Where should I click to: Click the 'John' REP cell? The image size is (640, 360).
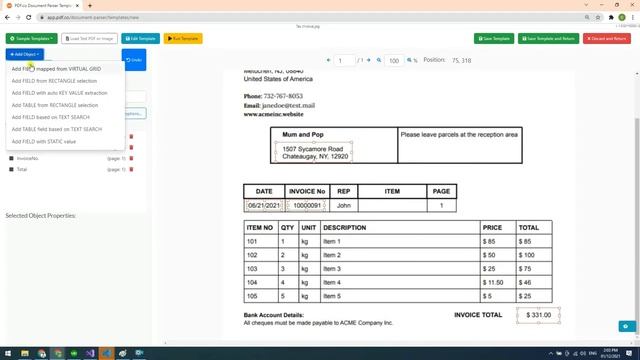(x=344, y=206)
